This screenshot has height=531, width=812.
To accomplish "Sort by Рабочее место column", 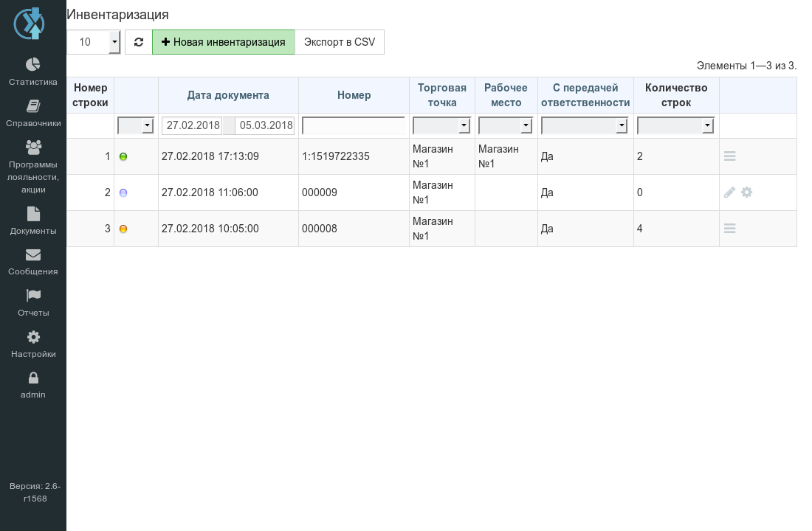I will pyautogui.click(x=506, y=95).
